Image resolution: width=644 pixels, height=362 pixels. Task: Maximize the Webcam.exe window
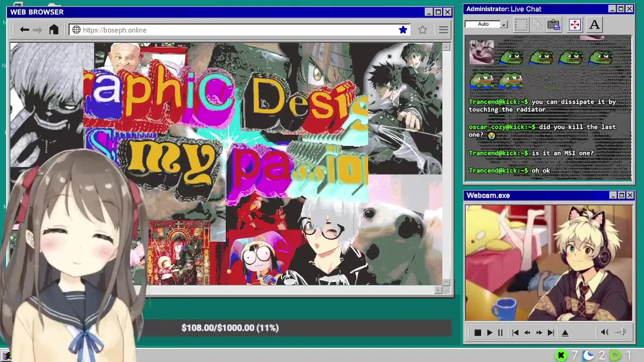(621, 195)
